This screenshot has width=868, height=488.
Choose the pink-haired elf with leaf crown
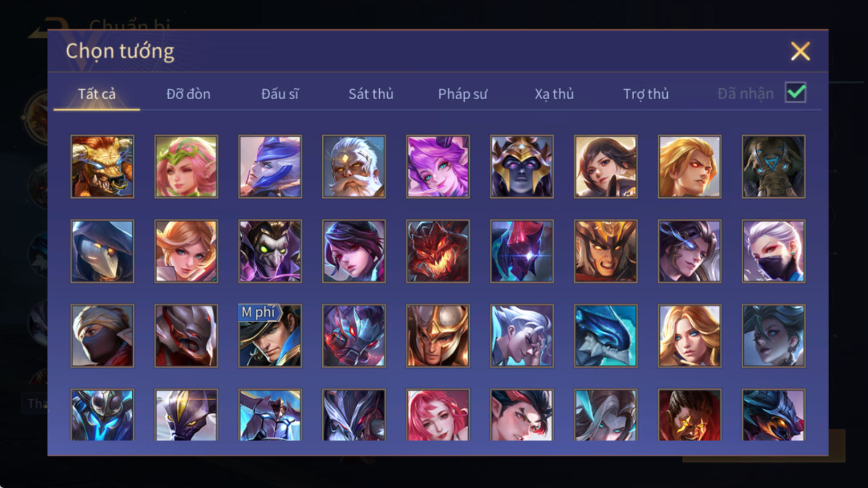click(186, 166)
